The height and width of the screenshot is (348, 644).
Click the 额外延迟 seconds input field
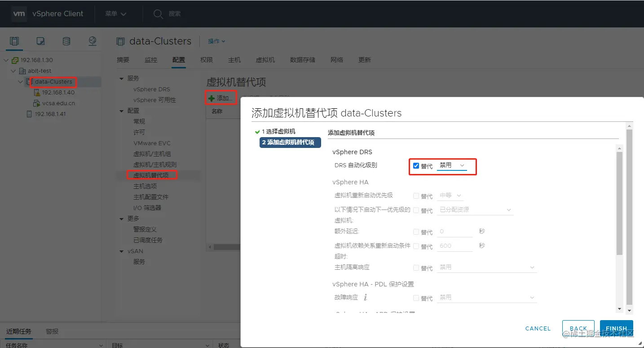455,232
